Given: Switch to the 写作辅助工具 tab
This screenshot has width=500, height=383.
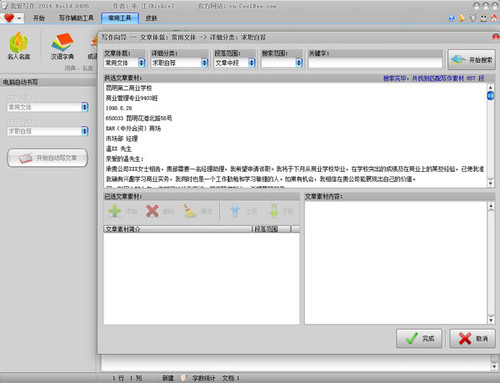Looking at the screenshot, I should click(x=76, y=18).
